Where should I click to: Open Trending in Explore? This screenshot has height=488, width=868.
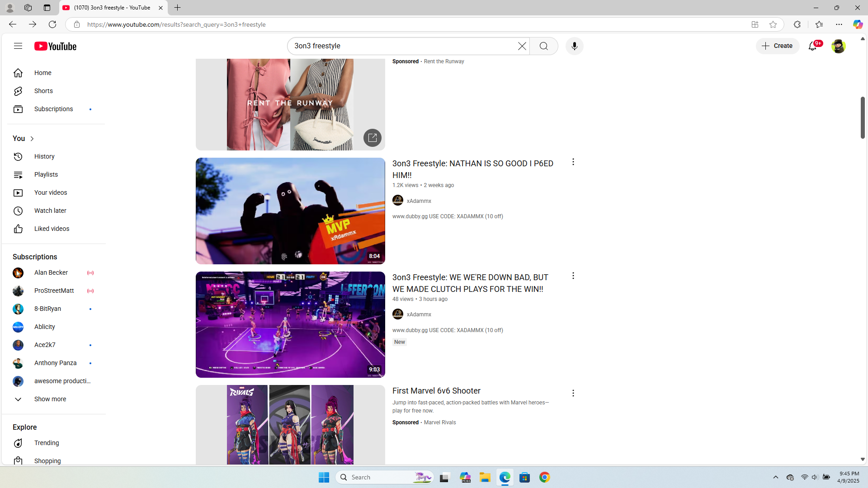[52, 443]
